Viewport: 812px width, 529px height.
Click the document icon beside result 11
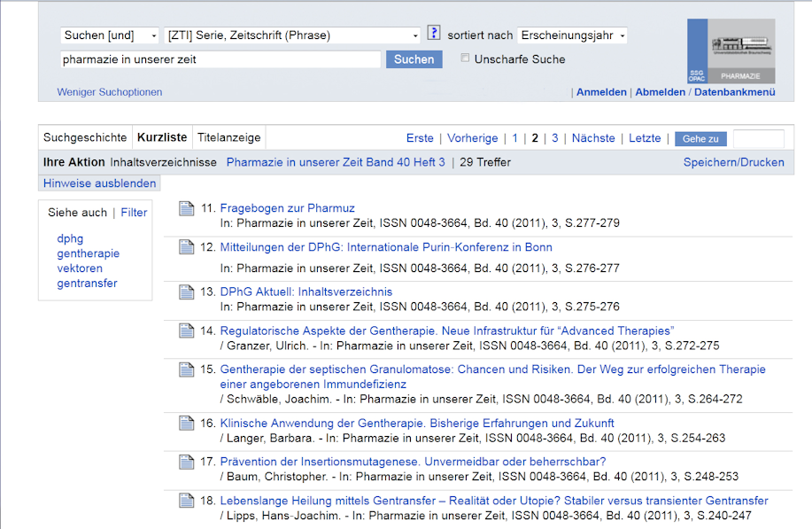click(x=186, y=208)
